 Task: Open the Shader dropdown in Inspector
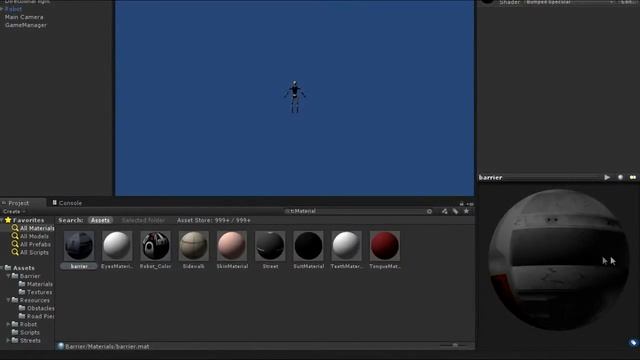[569, 2]
